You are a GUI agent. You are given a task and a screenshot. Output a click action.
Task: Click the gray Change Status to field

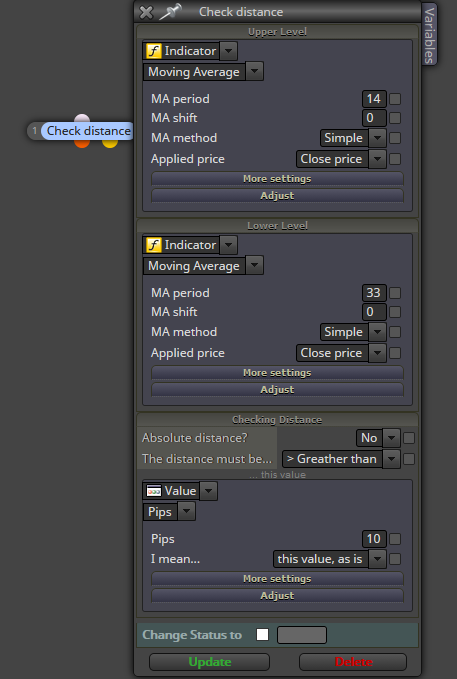pyautogui.click(x=302, y=635)
